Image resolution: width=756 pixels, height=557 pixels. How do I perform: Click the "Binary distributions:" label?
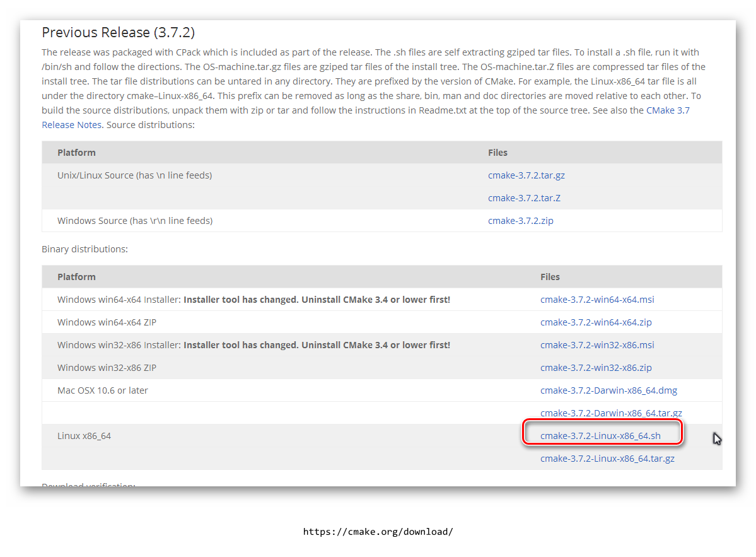[85, 249]
